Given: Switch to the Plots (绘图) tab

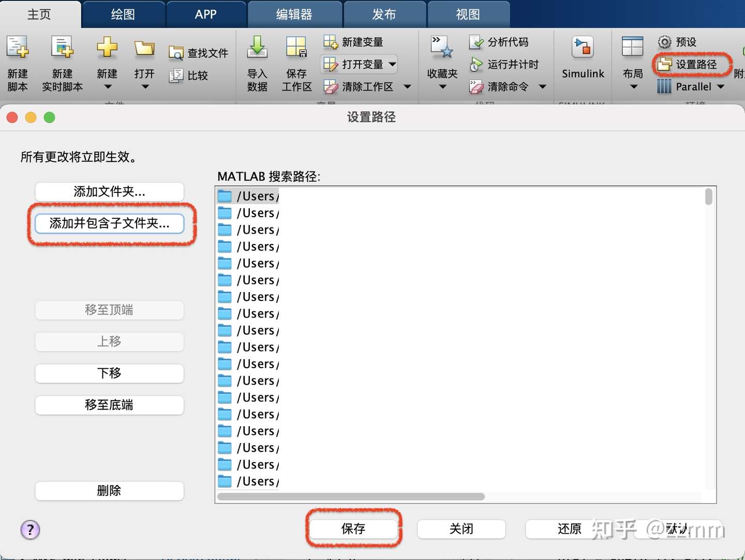Looking at the screenshot, I should tap(123, 14).
